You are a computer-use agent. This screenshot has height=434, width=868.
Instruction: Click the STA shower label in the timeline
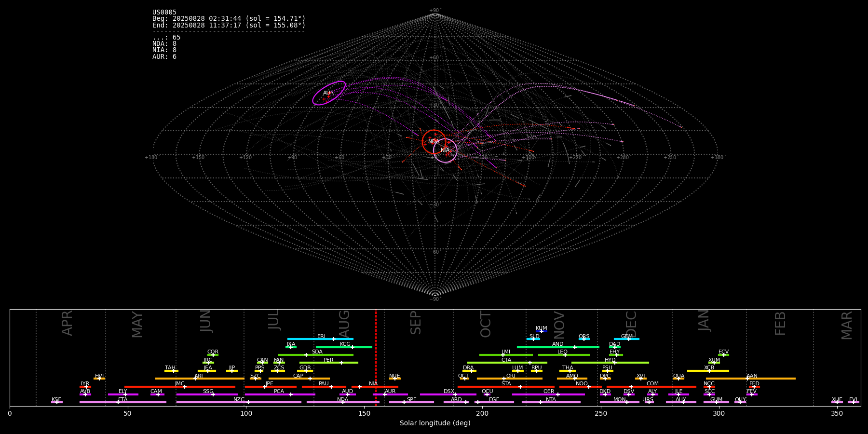[x=506, y=384]
